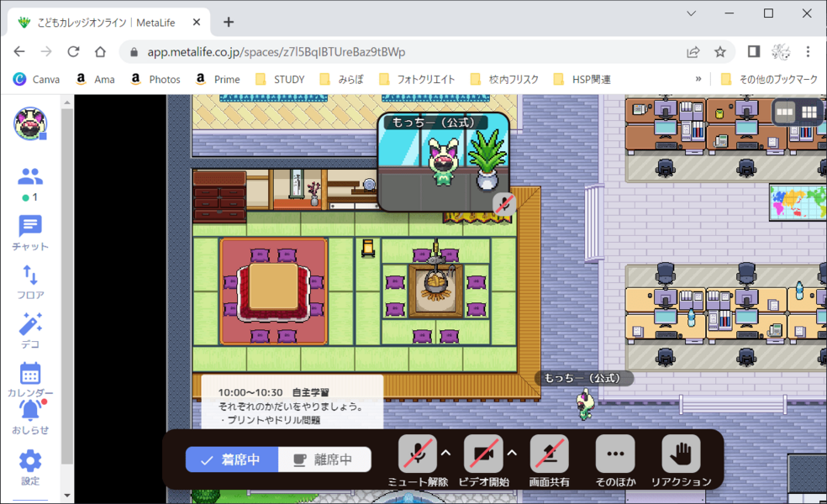
Task: Open the participants list icon
Action: [30, 177]
